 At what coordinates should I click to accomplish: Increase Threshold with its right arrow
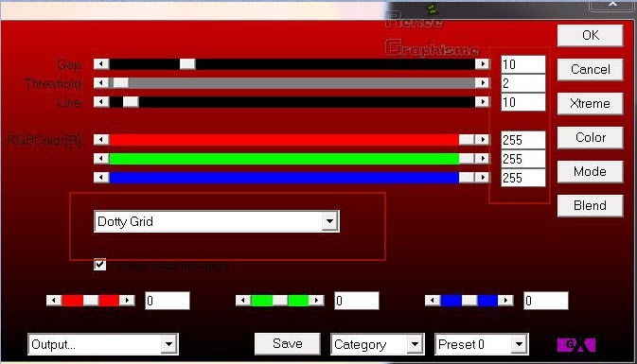pyautogui.click(x=482, y=83)
